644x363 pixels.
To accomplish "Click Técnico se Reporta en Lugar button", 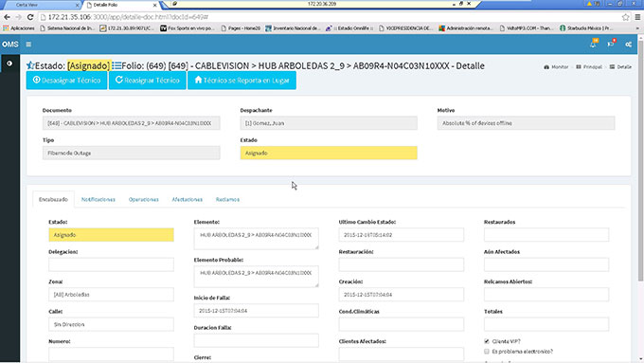I will point(241,81).
